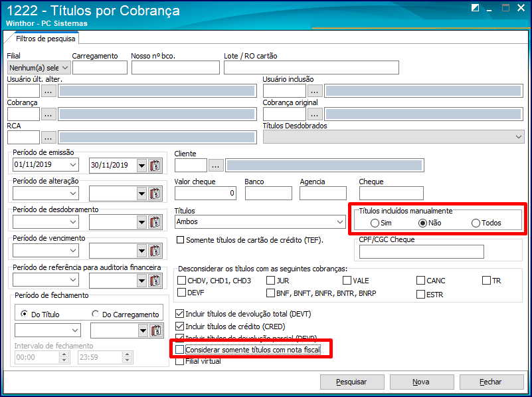
Task: Open lookup for Cobrança field
Action: [x=48, y=114]
